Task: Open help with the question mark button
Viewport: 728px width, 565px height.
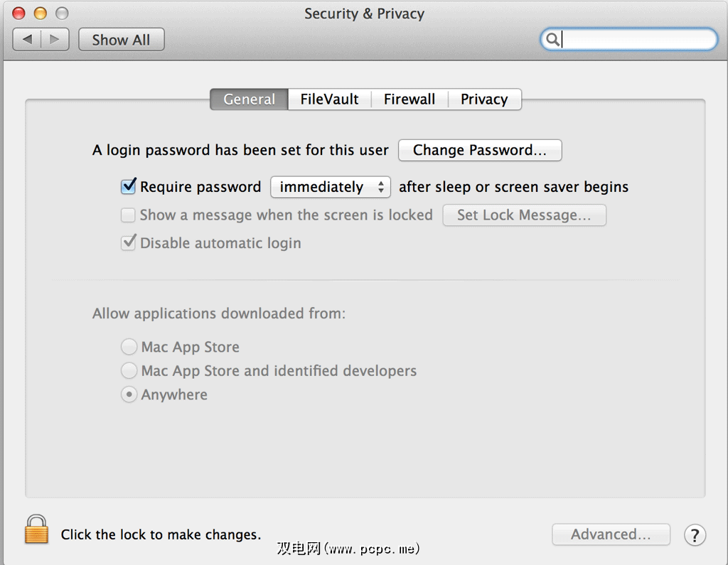Action: pyautogui.click(x=695, y=535)
